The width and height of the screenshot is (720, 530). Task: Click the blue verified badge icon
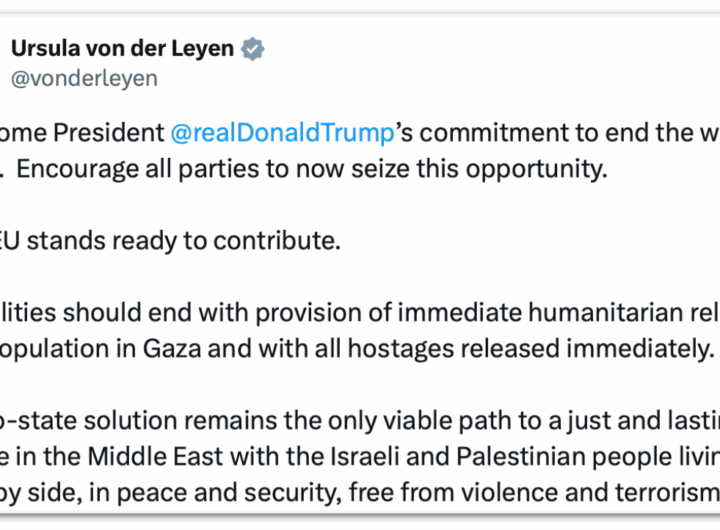pyautogui.click(x=254, y=49)
